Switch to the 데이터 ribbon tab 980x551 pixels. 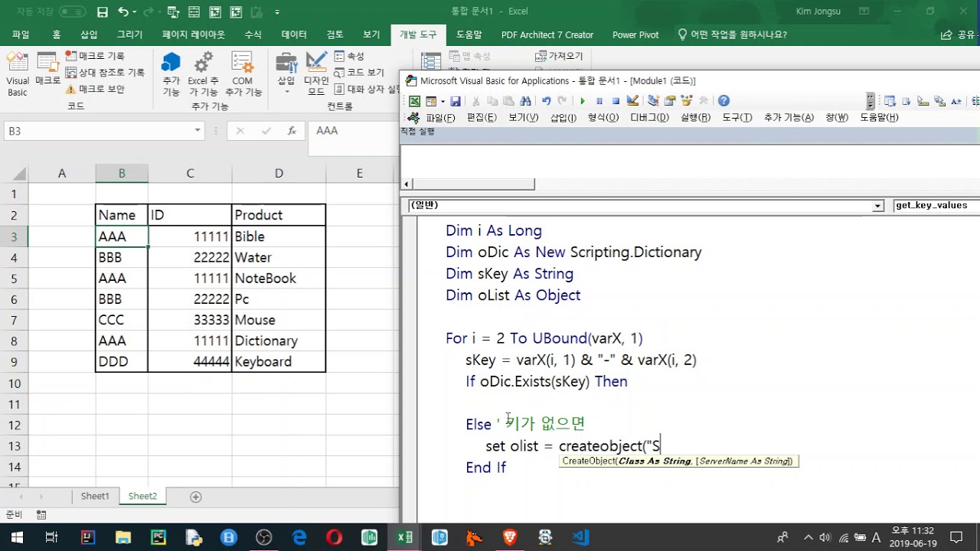pyautogui.click(x=294, y=35)
